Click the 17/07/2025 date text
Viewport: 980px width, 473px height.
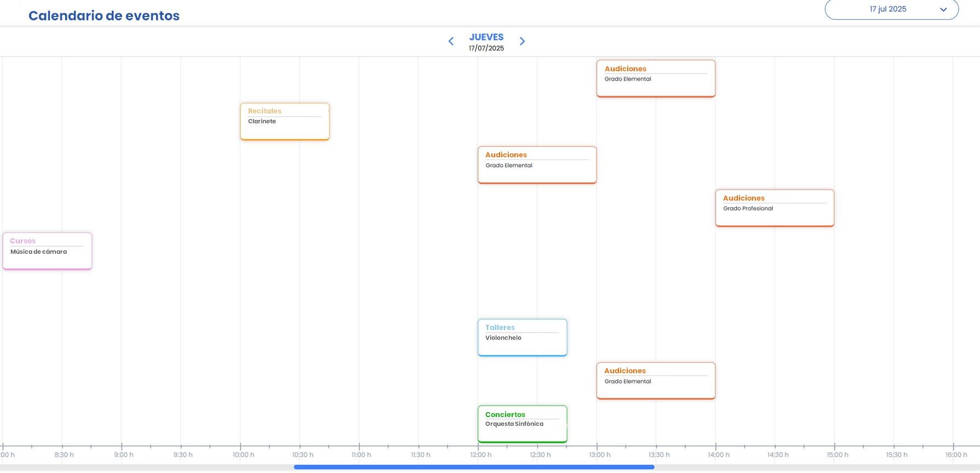click(486, 48)
